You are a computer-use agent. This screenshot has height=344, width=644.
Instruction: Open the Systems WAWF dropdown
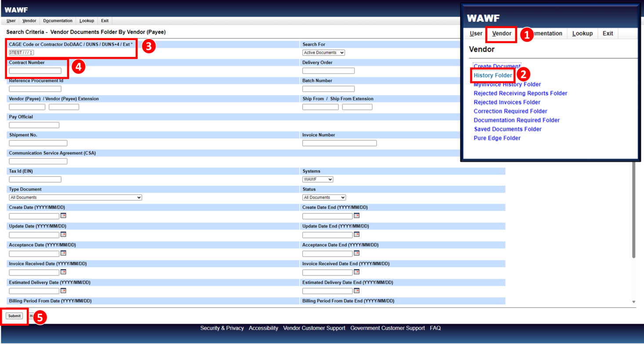click(x=318, y=179)
